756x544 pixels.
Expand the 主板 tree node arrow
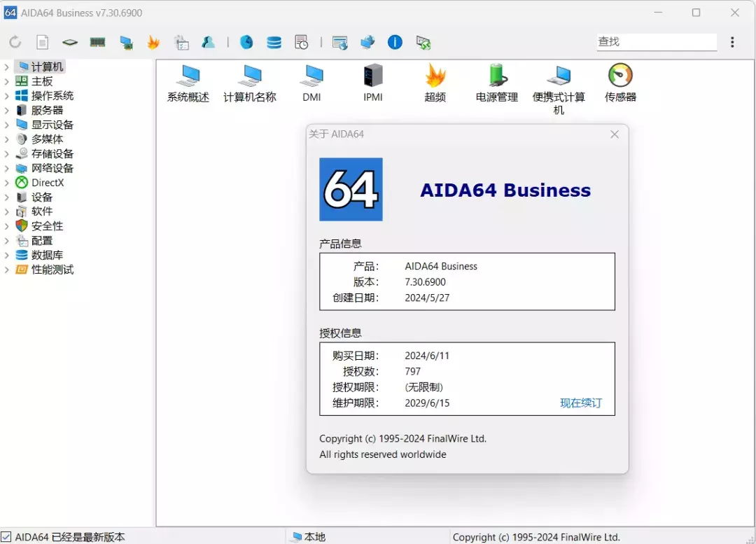coord(6,81)
